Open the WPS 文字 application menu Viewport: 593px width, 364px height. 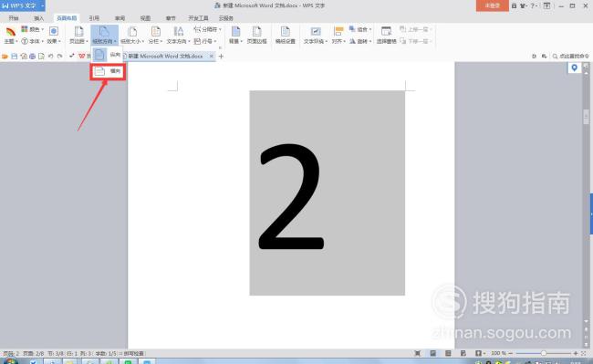[22, 5]
